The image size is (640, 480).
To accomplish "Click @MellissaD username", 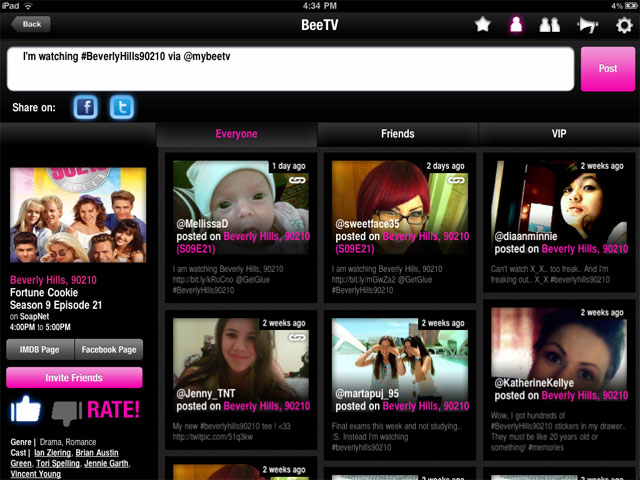I will click(202, 224).
